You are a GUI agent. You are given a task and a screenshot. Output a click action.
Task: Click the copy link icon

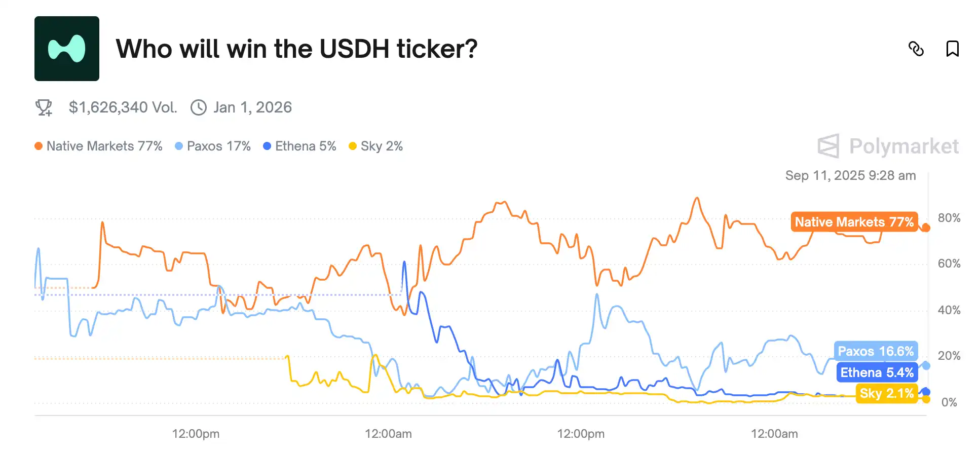coord(916,49)
